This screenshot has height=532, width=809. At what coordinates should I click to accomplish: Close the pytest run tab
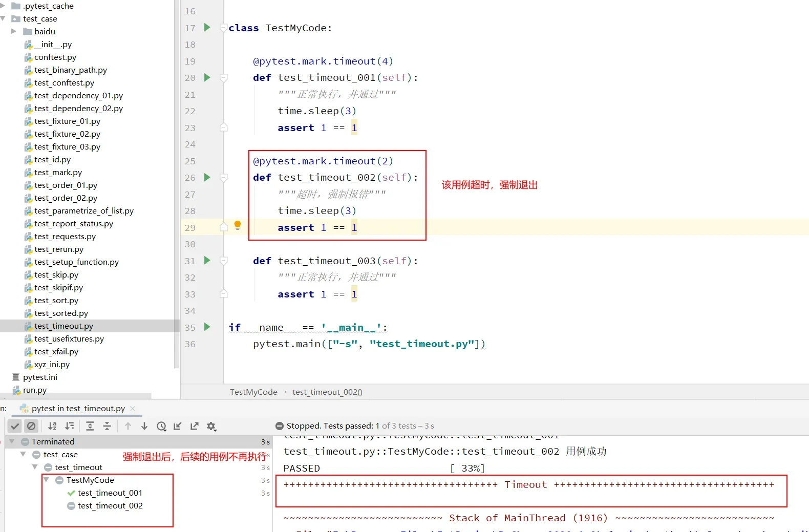[133, 408]
